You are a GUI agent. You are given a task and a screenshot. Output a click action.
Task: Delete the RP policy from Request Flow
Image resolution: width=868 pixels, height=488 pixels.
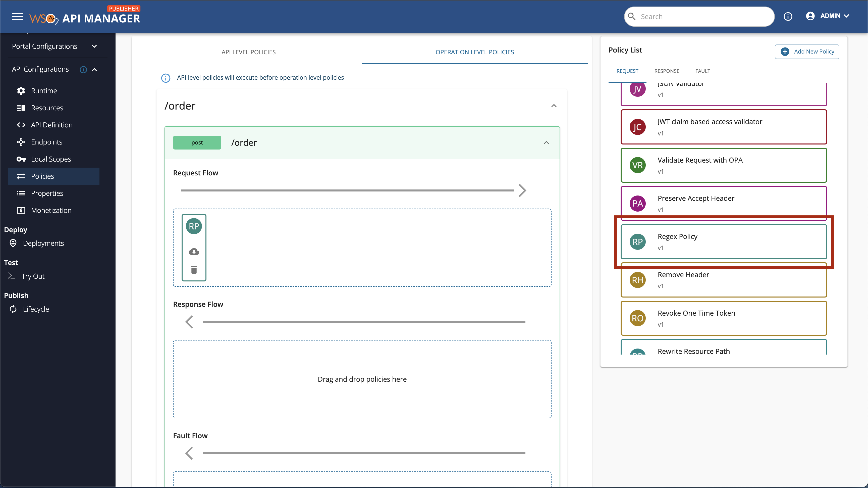tap(194, 270)
